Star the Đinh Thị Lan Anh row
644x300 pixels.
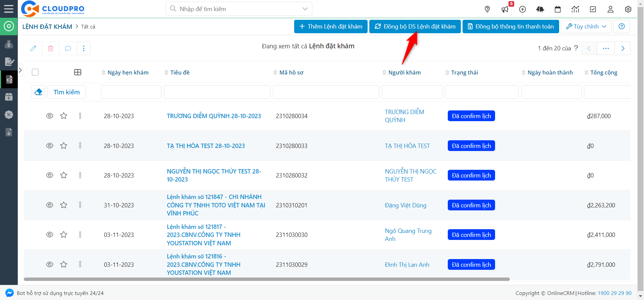point(64,264)
